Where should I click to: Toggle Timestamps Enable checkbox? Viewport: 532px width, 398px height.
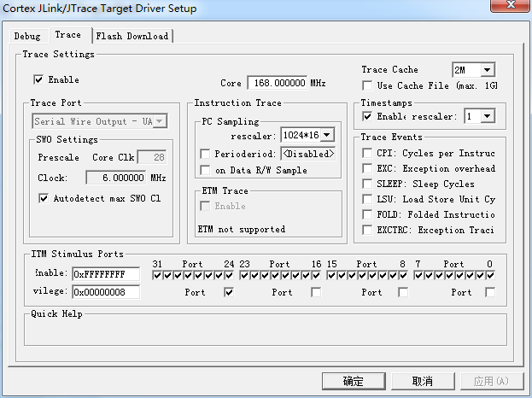click(367, 116)
